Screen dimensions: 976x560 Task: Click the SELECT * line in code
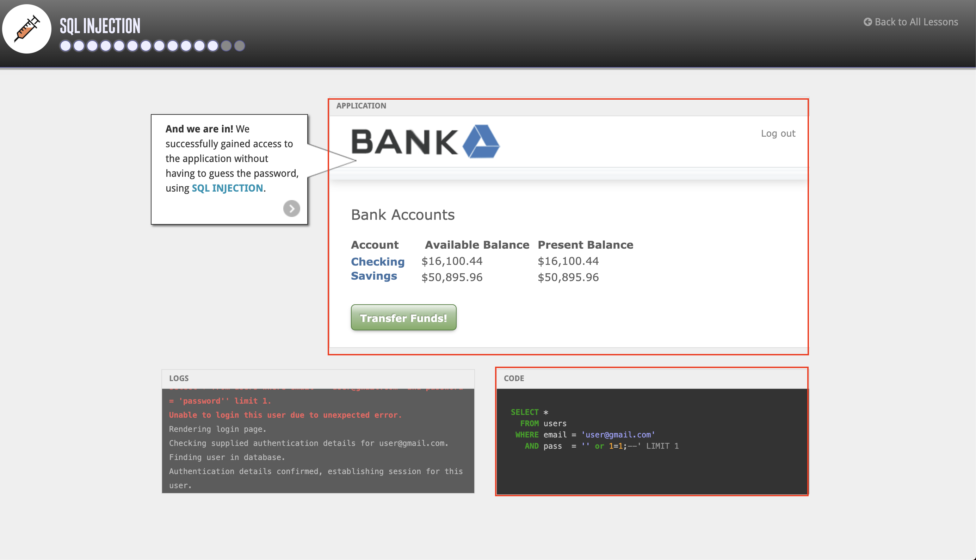pos(529,412)
